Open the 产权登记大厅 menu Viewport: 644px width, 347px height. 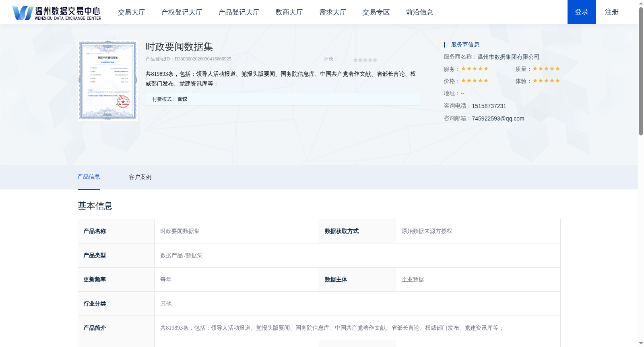point(182,12)
